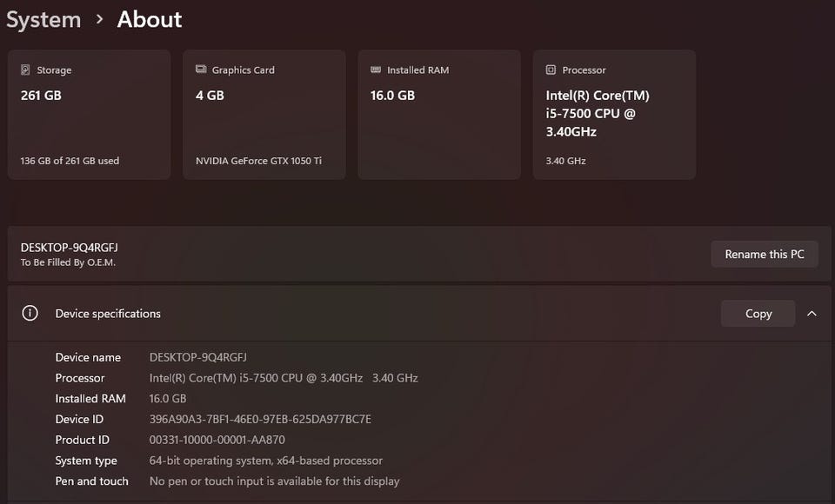
Task: Select the Installed RAM 16.0 GB card
Action: click(438, 115)
